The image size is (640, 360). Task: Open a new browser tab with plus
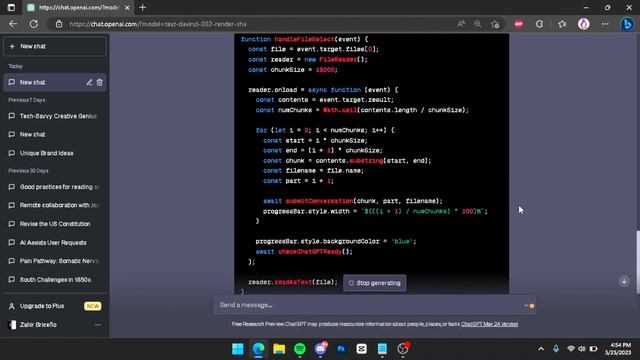click(142, 7)
